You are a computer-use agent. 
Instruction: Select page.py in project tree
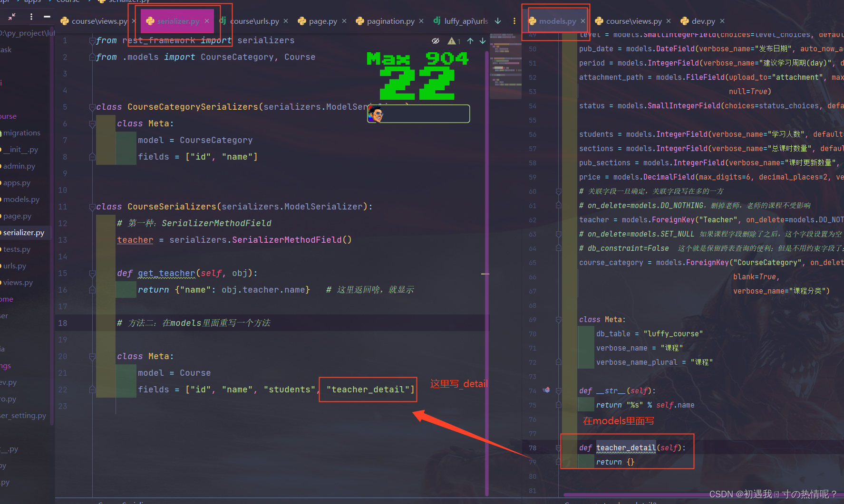click(x=17, y=216)
